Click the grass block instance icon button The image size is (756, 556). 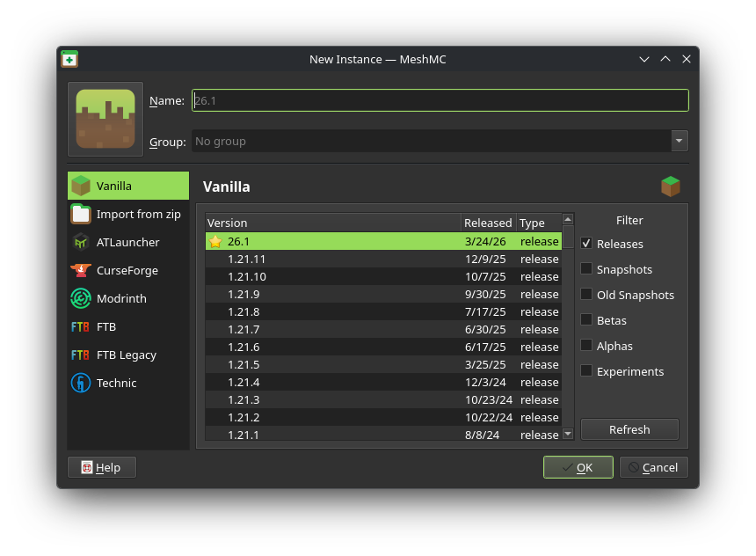(x=105, y=119)
